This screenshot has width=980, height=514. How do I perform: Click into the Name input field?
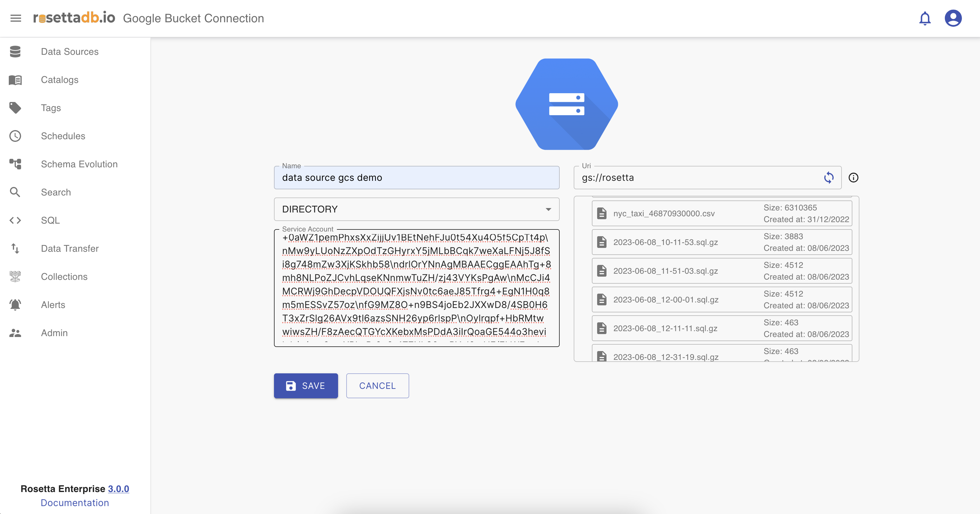click(417, 178)
